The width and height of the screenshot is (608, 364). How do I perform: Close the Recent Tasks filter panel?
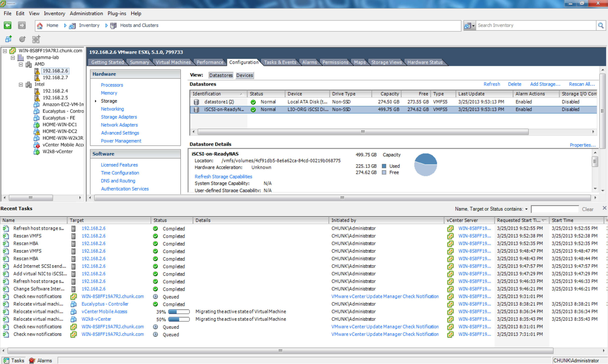click(x=604, y=208)
